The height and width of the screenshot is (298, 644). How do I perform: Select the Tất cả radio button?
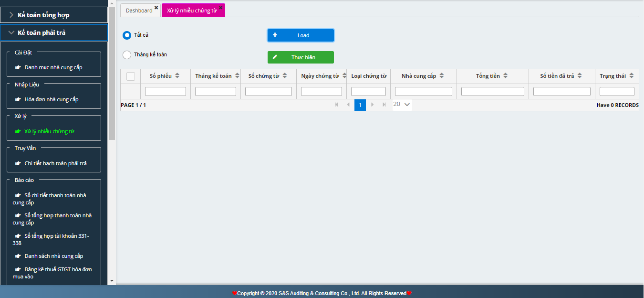127,35
